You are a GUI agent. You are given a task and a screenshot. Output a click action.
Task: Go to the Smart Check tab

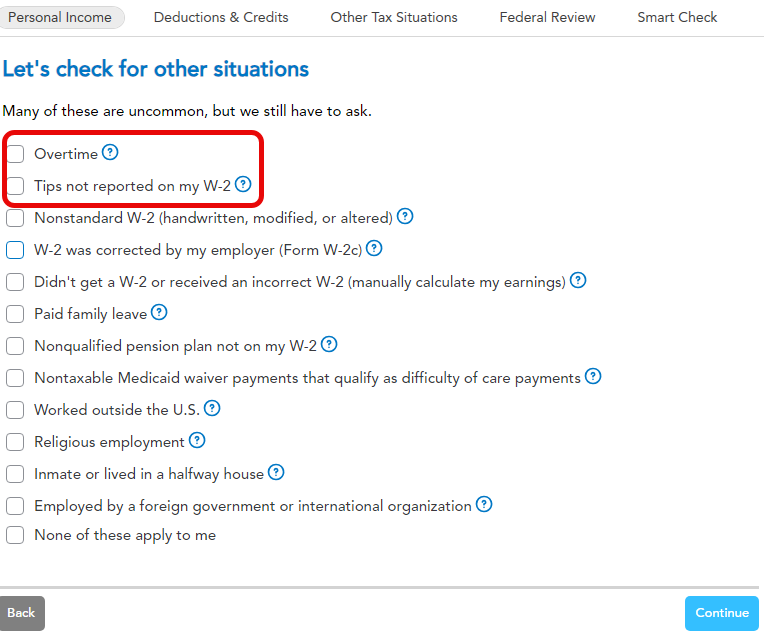pyautogui.click(x=677, y=17)
